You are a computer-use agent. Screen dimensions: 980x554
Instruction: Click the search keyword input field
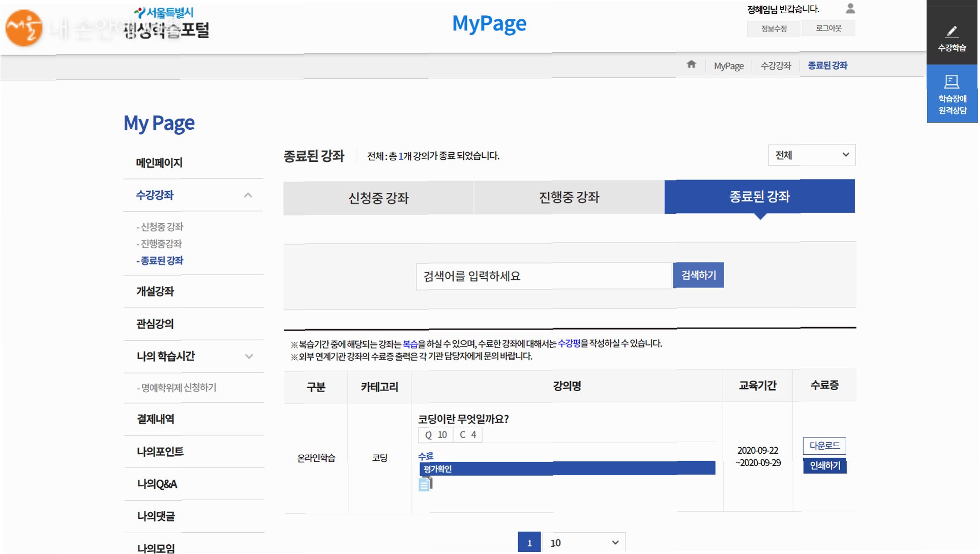click(545, 277)
